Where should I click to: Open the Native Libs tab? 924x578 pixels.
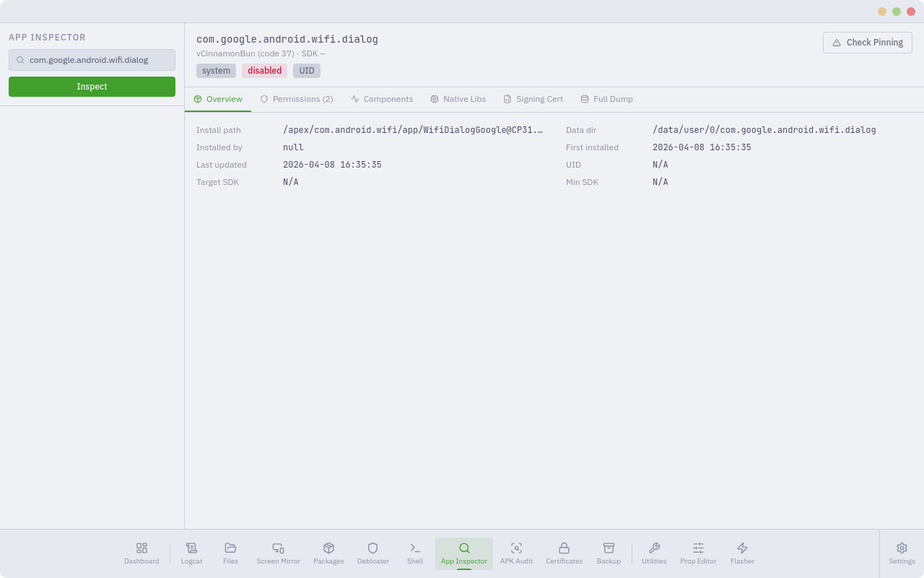[458, 99]
